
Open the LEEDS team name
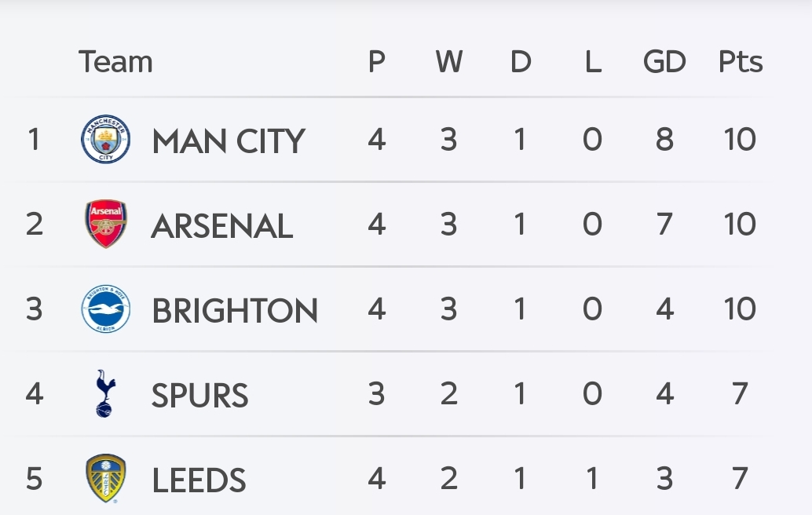[x=199, y=480]
